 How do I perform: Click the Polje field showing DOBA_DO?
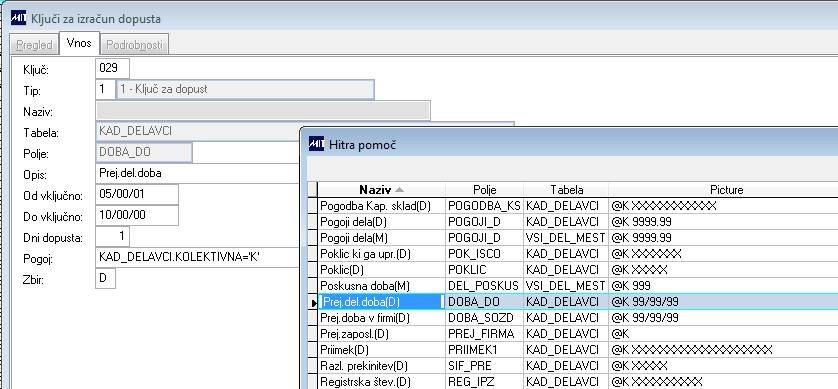(144, 152)
